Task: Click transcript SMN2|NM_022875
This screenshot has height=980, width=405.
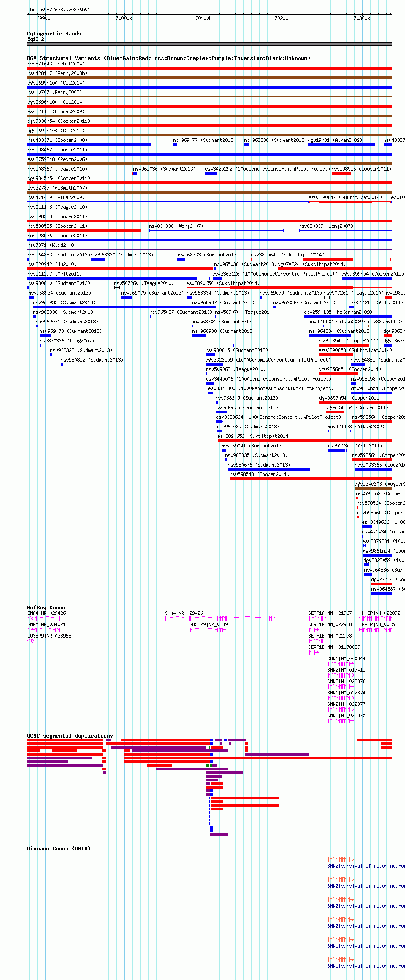Action: (346, 715)
